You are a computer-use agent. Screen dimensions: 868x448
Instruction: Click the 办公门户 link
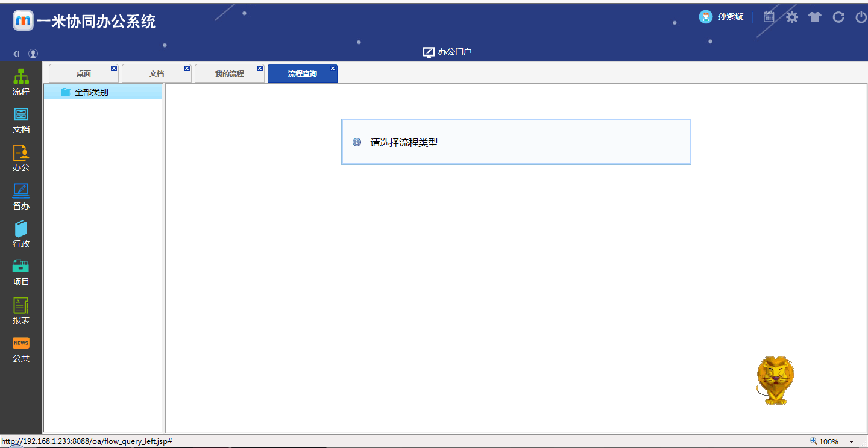[x=455, y=52]
